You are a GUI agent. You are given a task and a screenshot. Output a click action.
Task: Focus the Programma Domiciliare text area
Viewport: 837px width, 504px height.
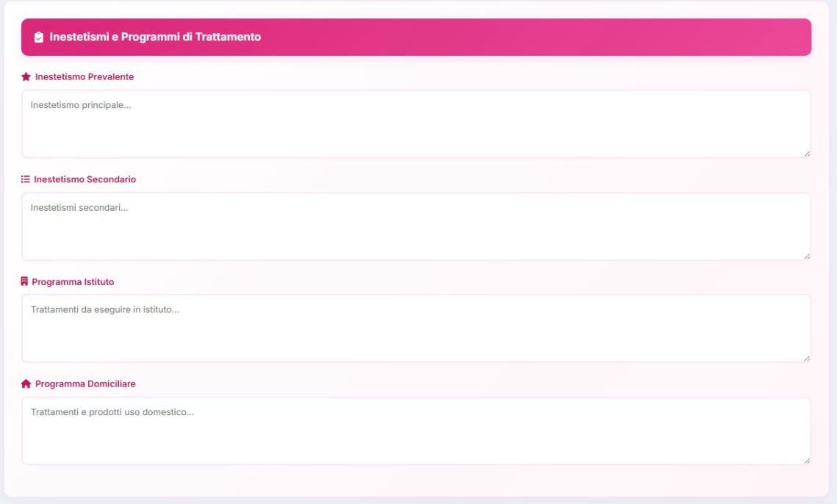(x=416, y=439)
